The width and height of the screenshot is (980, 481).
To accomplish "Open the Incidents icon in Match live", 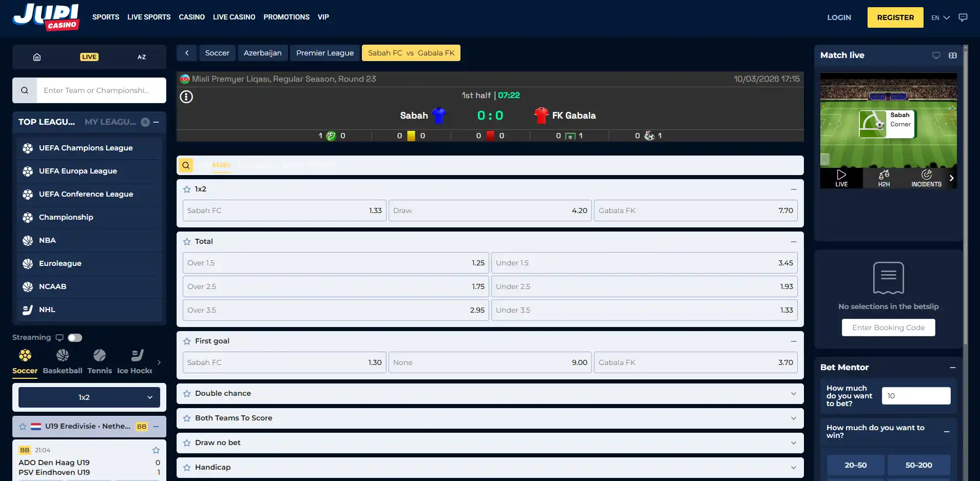I will [x=926, y=178].
